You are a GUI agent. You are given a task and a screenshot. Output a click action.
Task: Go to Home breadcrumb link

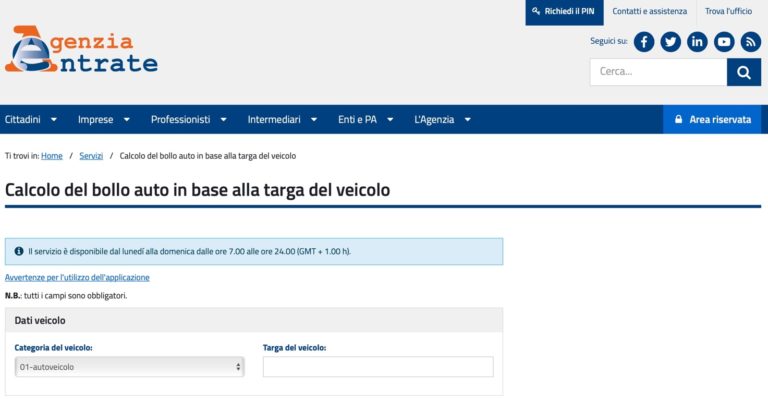[52, 156]
